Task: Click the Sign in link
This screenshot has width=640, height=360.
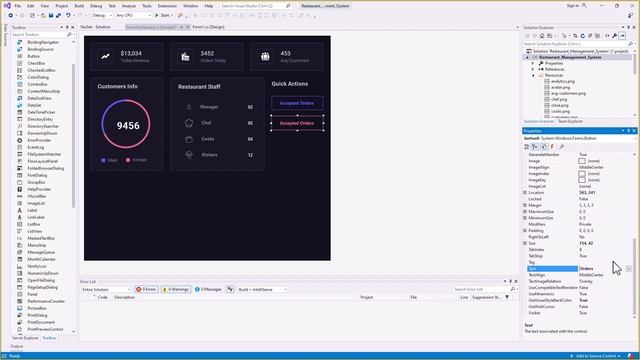Action: 573,6
